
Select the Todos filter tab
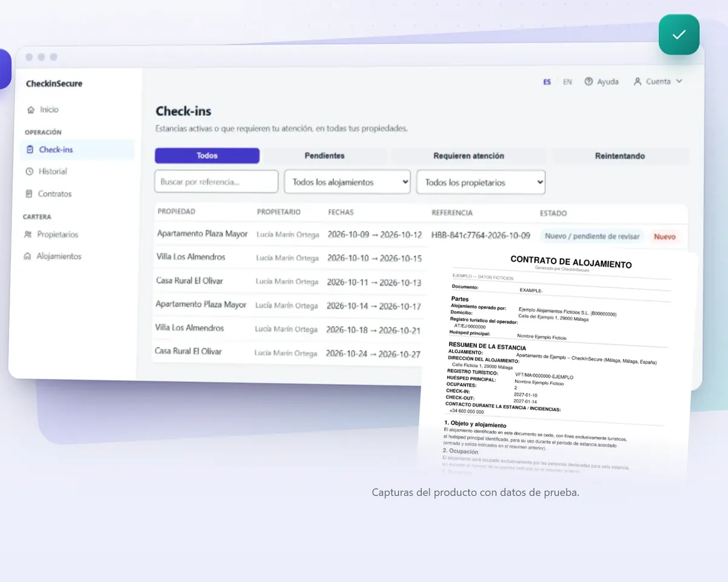tap(207, 156)
